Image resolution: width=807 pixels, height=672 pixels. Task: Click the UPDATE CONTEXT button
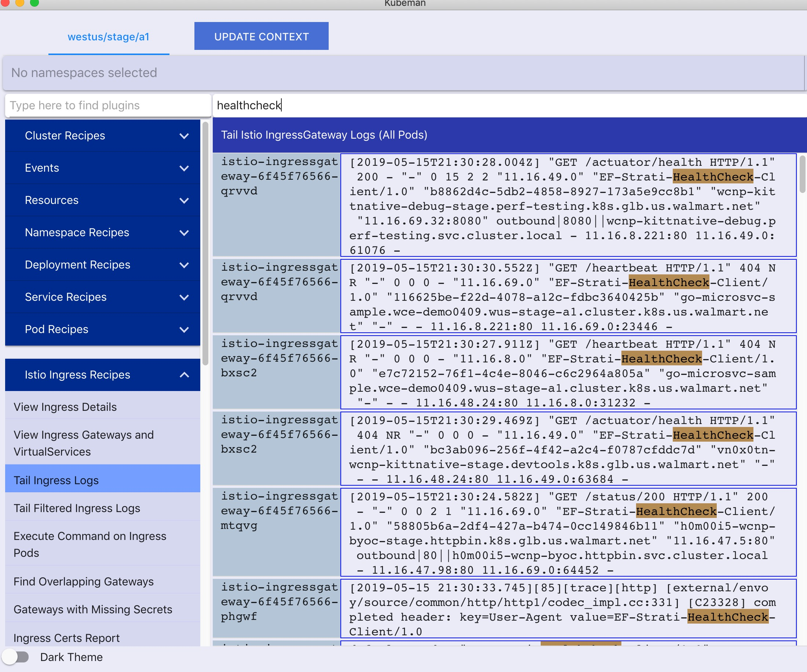tap(261, 37)
